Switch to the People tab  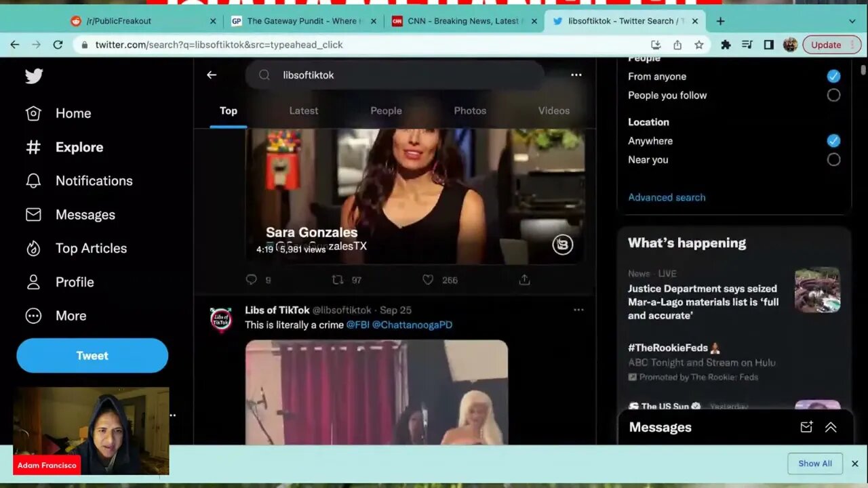tap(386, 110)
